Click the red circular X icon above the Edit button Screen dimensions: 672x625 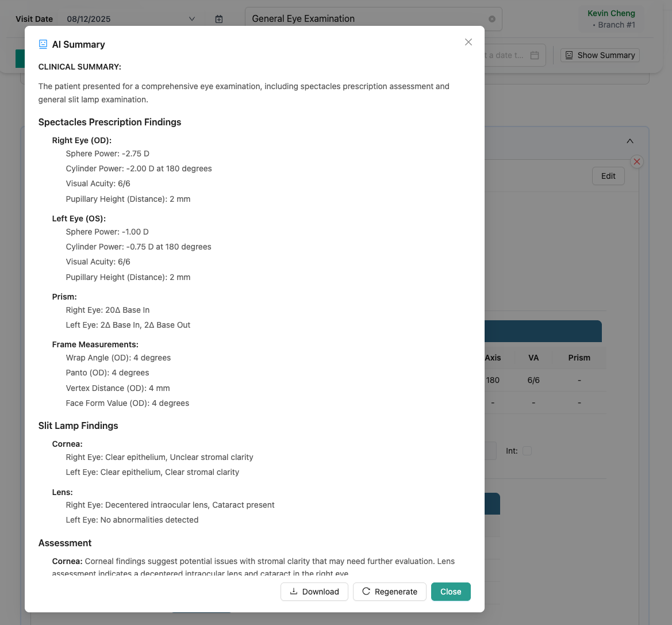636,162
